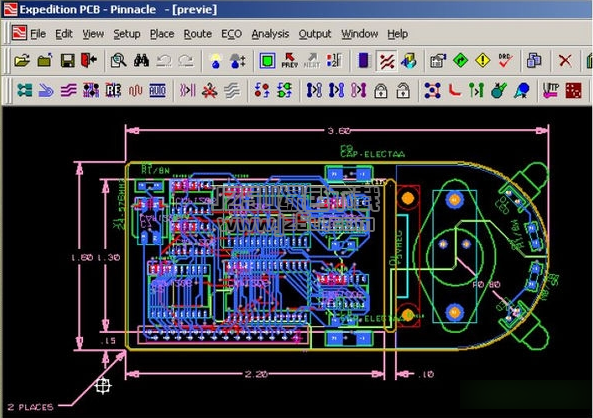
Task: Save the design with the floppy disk icon
Action: coord(67,61)
